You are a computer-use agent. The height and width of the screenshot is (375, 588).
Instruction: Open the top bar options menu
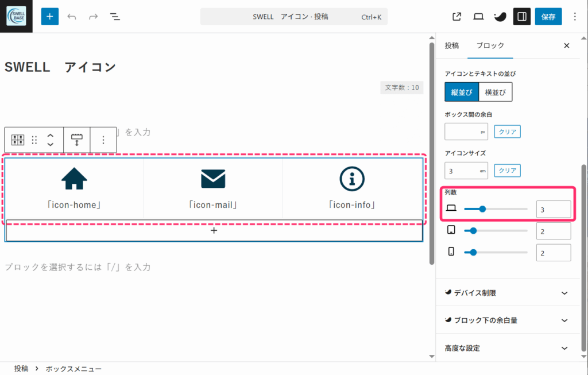click(x=574, y=17)
